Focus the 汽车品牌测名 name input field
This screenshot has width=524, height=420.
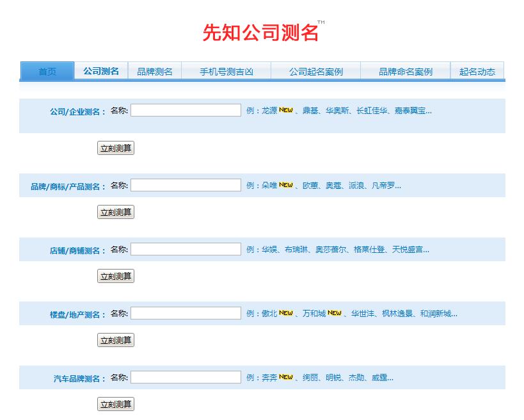click(x=186, y=377)
